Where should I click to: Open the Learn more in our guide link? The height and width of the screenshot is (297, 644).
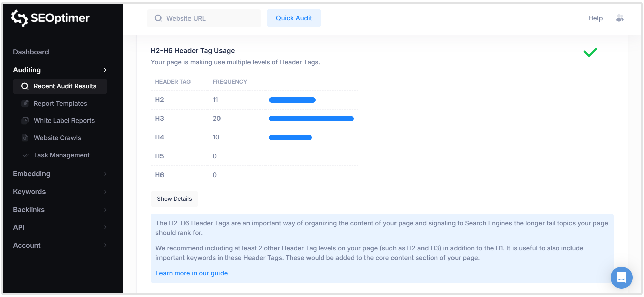[x=192, y=273]
